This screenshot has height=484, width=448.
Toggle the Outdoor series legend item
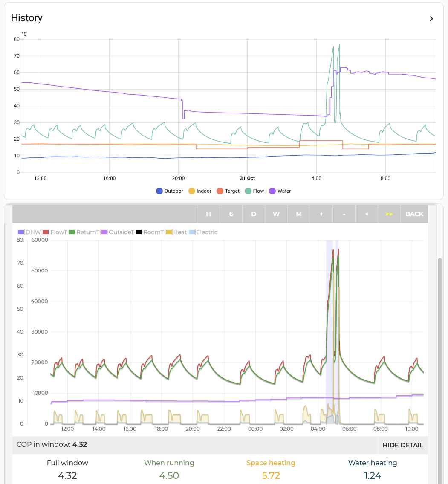(170, 191)
